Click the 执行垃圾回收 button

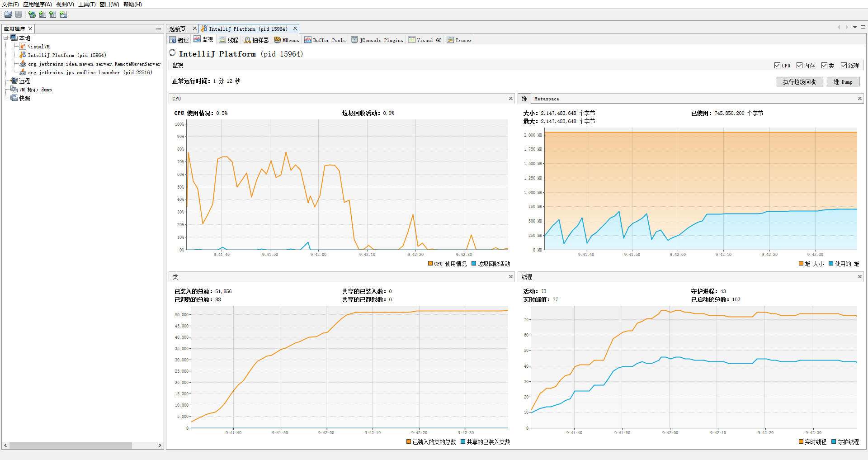800,82
